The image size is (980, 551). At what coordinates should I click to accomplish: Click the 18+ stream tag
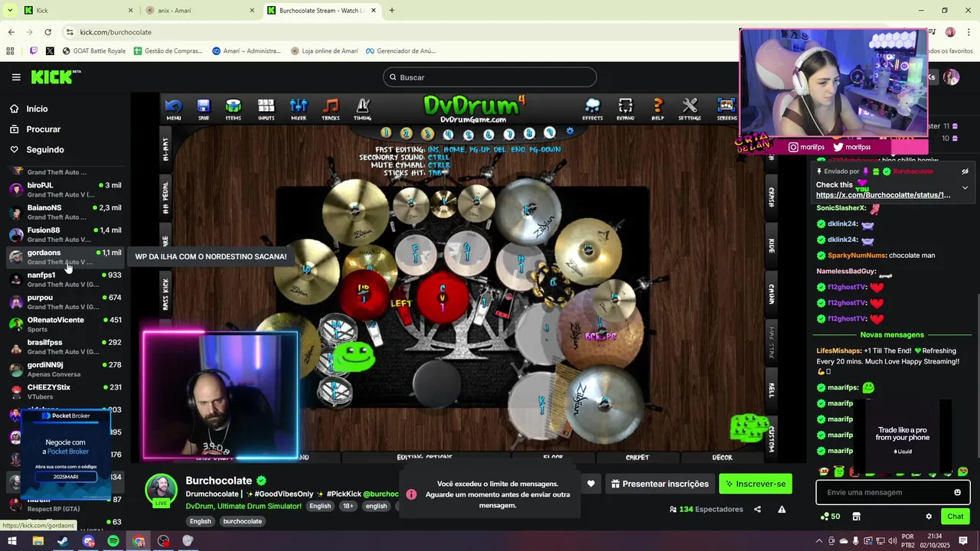(348, 507)
